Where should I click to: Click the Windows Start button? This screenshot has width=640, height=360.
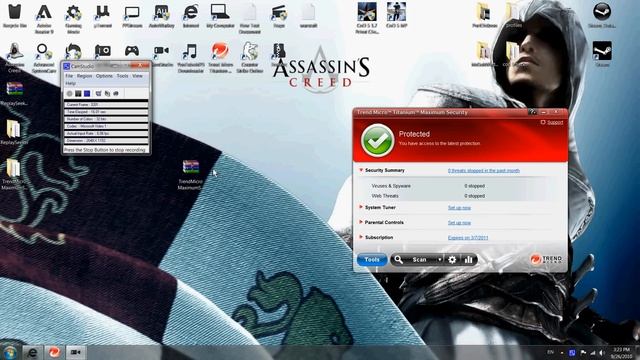[x=10, y=352]
